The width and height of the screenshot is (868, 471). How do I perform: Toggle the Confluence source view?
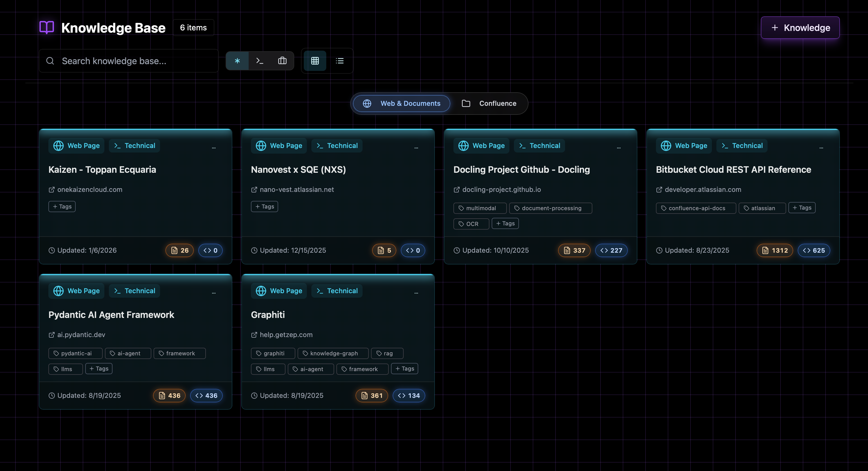click(489, 103)
